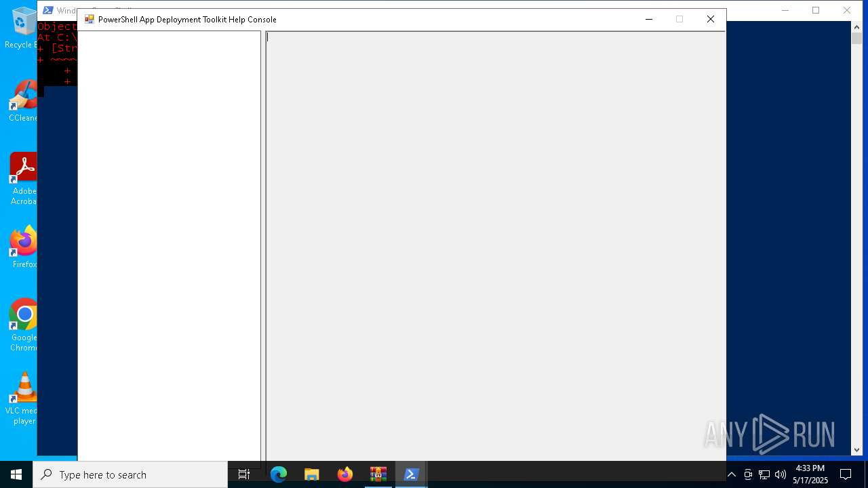
Task: Switch to PowerShell in the taskbar
Action: click(411, 474)
